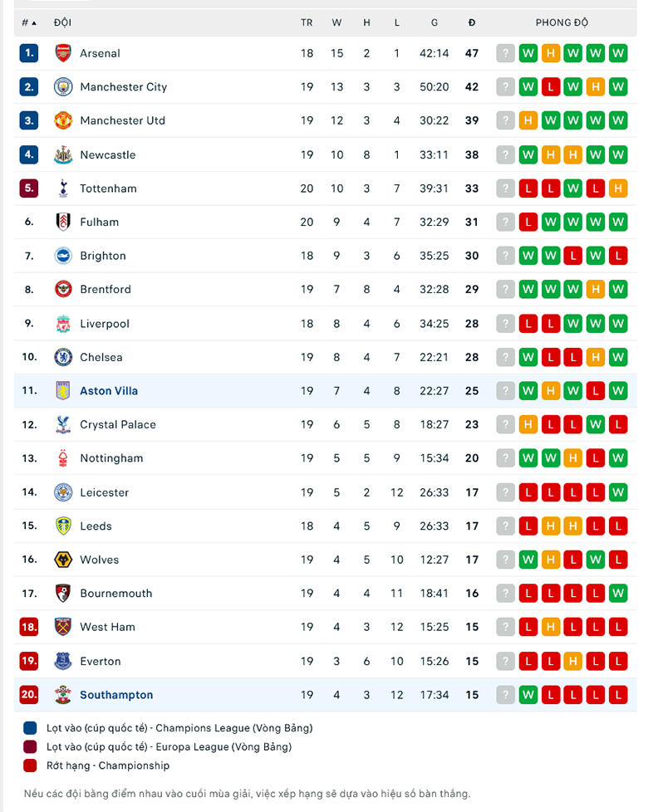Open the Southampton team page
Viewport: 648px width, 812px height.
[117, 695]
